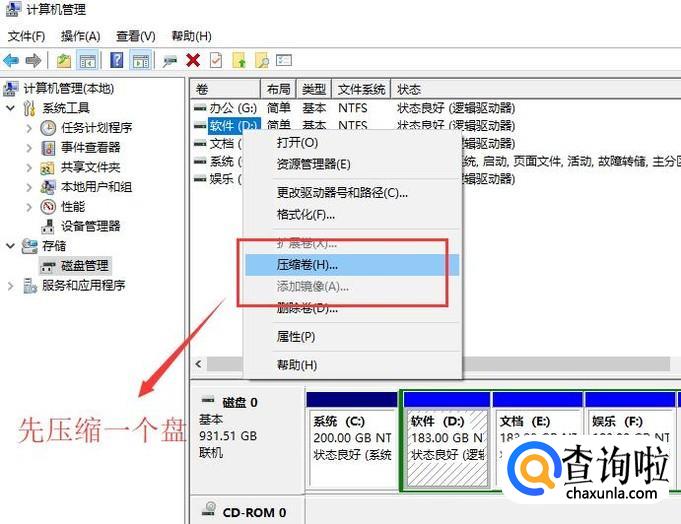Select the 系统 (C:) partition block
This screenshot has height=524, width=681.
pos(352,442)
